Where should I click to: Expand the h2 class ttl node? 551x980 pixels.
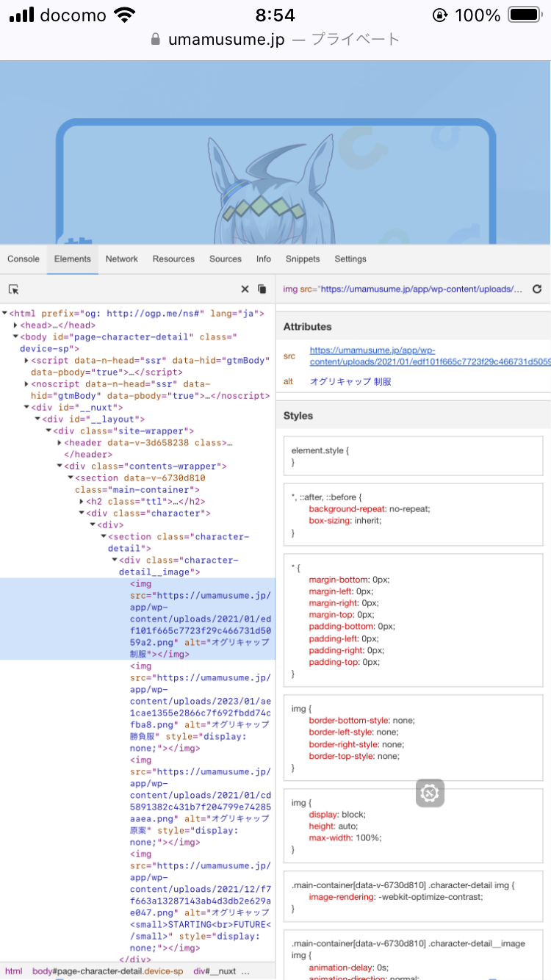tap(82, 501)
